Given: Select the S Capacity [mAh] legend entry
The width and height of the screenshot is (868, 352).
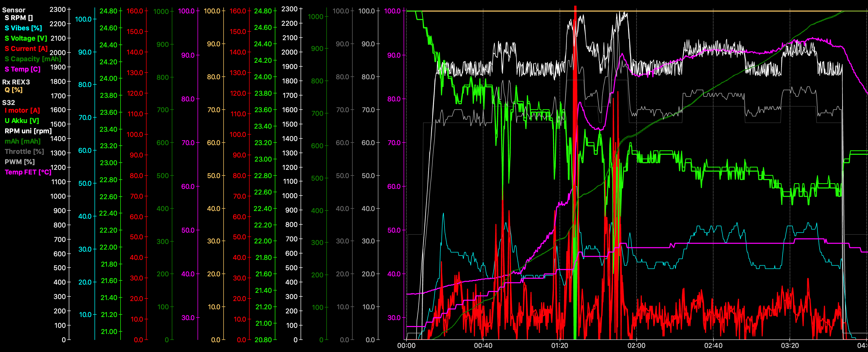Looking at the screenshot, I should click(x=33, y=59).
